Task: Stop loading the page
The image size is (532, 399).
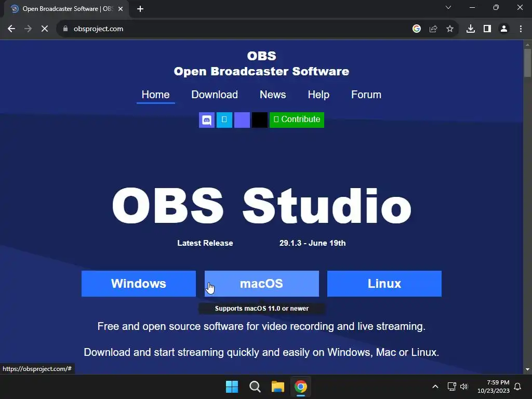Action: click(x=45, y=29)
